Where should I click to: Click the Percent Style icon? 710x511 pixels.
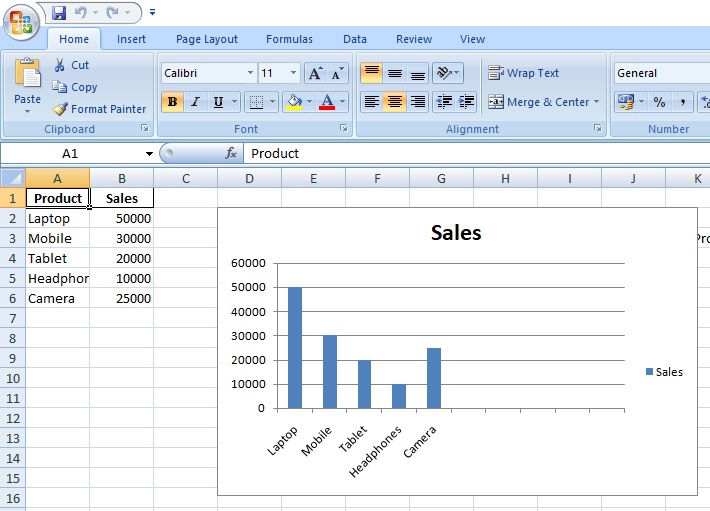tap(659, 102)
